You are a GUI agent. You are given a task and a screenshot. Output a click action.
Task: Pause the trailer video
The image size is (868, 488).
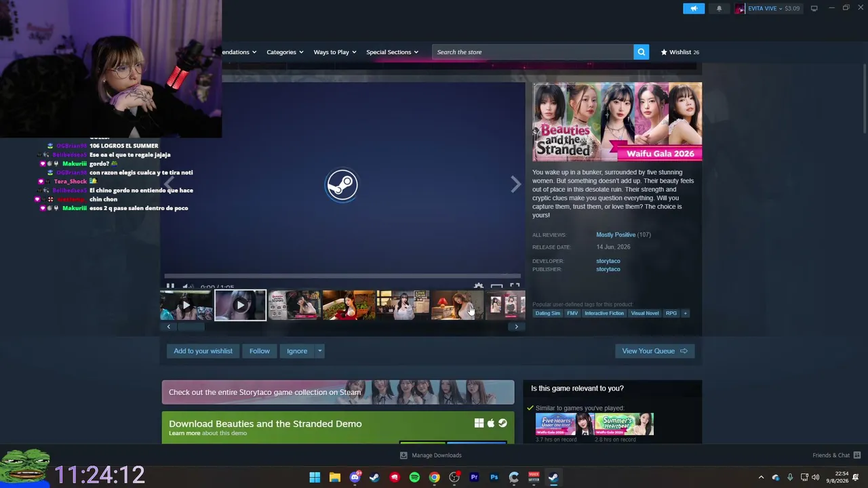(x=170, y=287)
